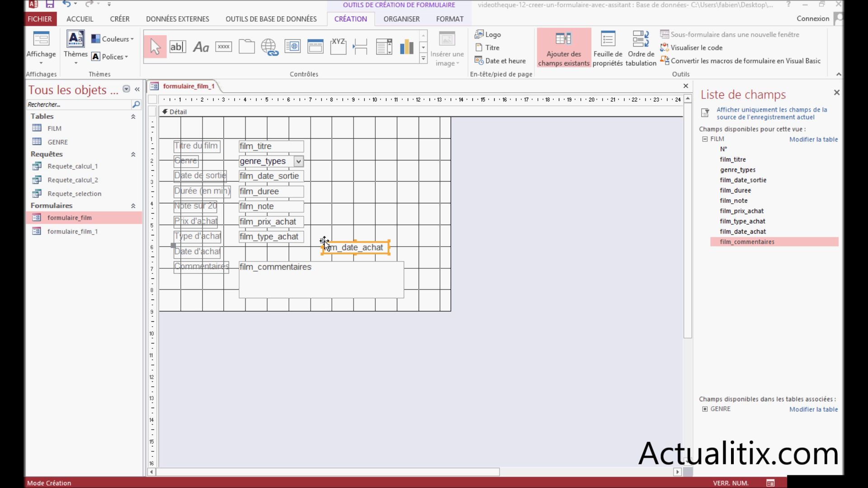The image size is (868, 488).
Task: Select the Hyperlink control tool
Action: point(269,47)
